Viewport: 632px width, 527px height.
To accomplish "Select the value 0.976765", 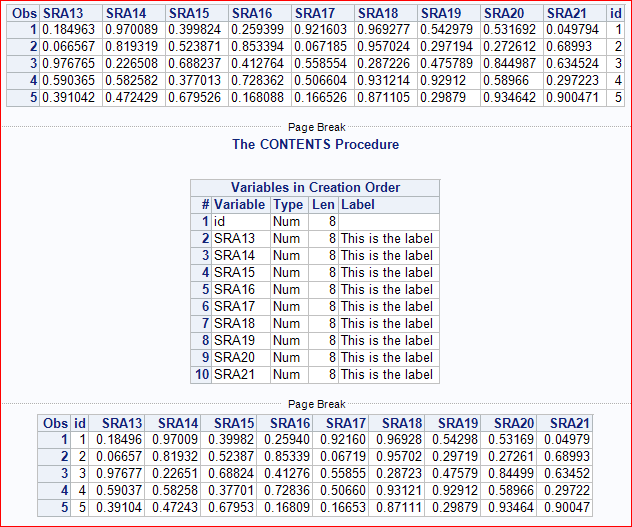I will pos(69,64).
